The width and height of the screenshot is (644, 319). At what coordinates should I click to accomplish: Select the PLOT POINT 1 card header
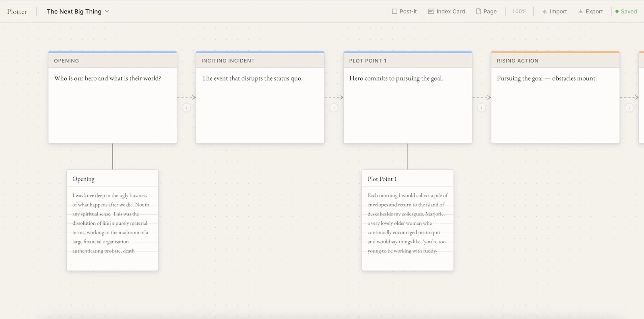(408, 60)
